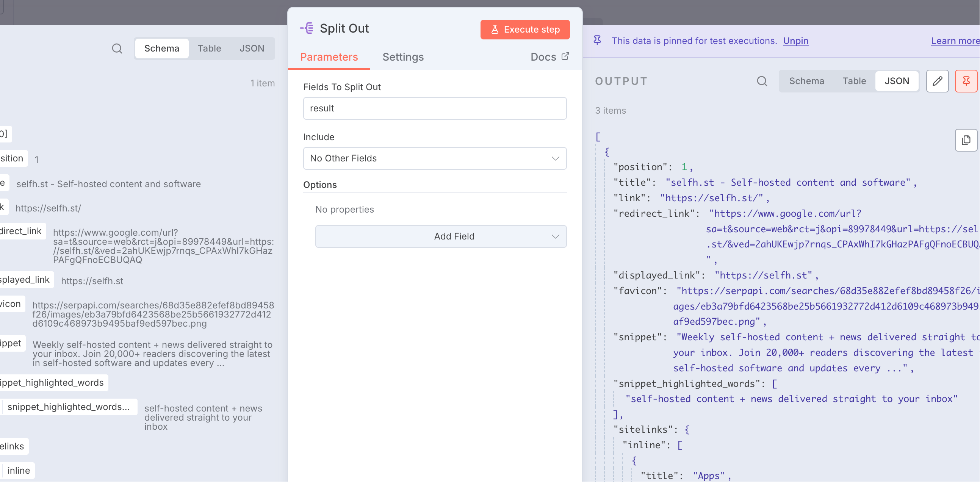Switch output view to Schema

click(806, 81)
